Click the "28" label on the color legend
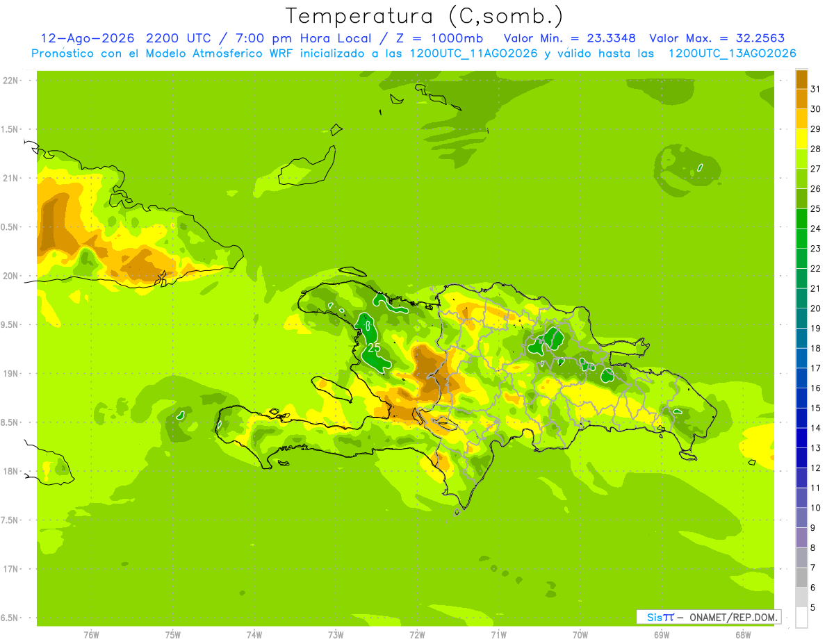The height and width of the screenshot is (644, 834). pyautogui.click(x=816, y=149)
